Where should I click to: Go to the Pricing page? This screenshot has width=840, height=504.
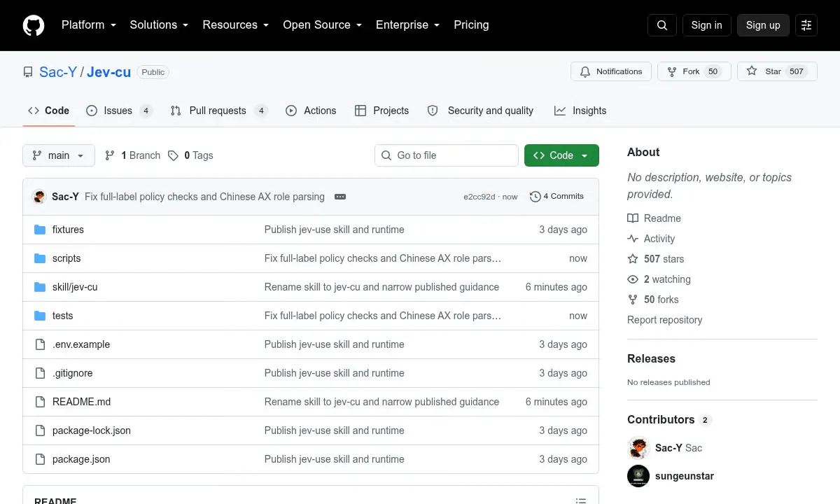point(471,25)
